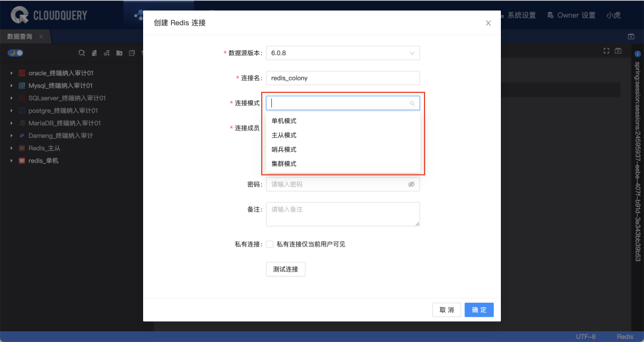644x342 pixels.
Task: Click the 连接名 field containing redis_colony
Action: (x=343, y=78)
